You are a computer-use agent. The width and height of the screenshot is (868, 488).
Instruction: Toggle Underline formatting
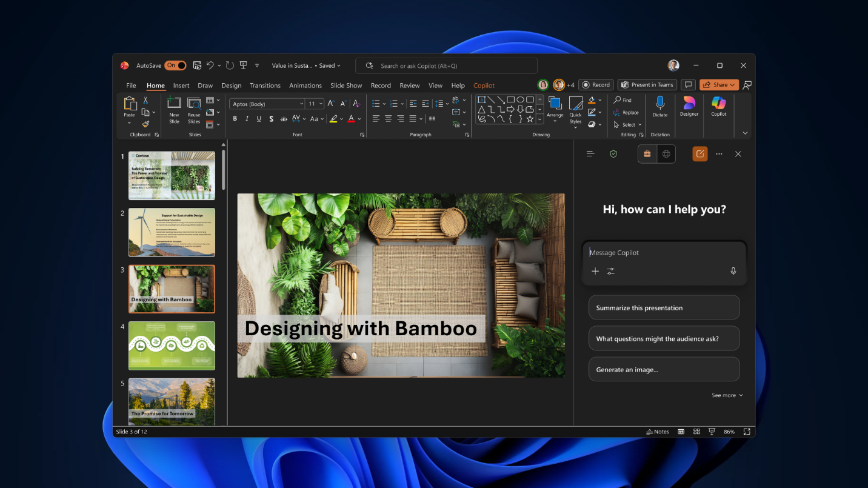click(259, 119)
